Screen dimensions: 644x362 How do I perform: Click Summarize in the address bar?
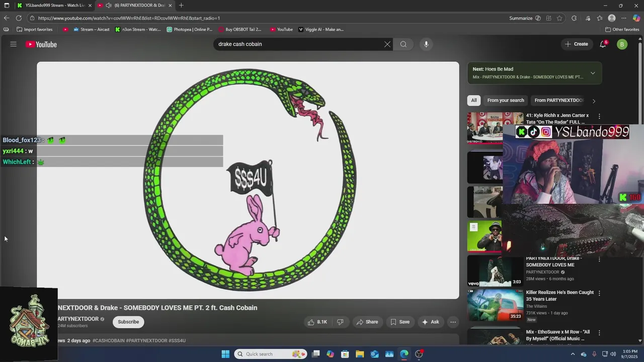coord(521,18)
